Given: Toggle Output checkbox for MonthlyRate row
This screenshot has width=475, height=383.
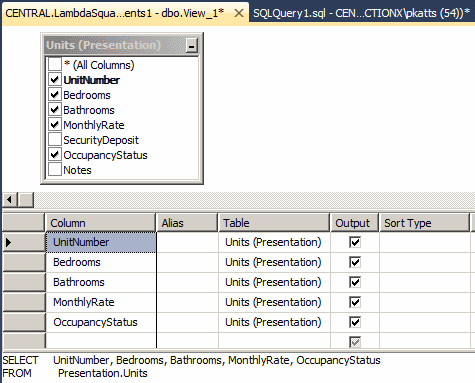Looking at the screenshot, I should pos(355,302).
